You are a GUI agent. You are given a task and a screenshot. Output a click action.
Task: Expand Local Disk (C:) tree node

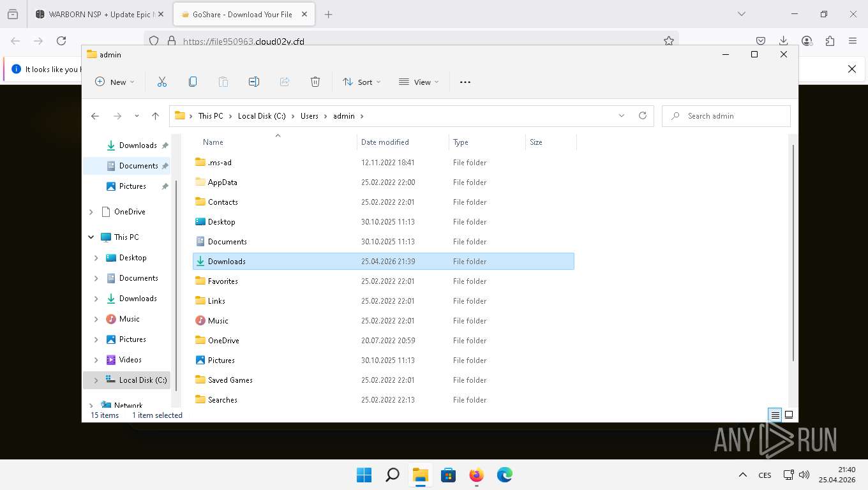click(x=96, y=380)
